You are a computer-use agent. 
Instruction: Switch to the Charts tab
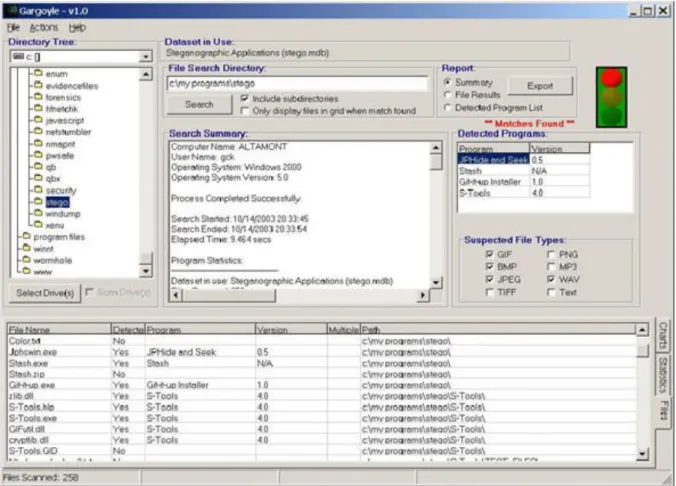coord(663,335)
